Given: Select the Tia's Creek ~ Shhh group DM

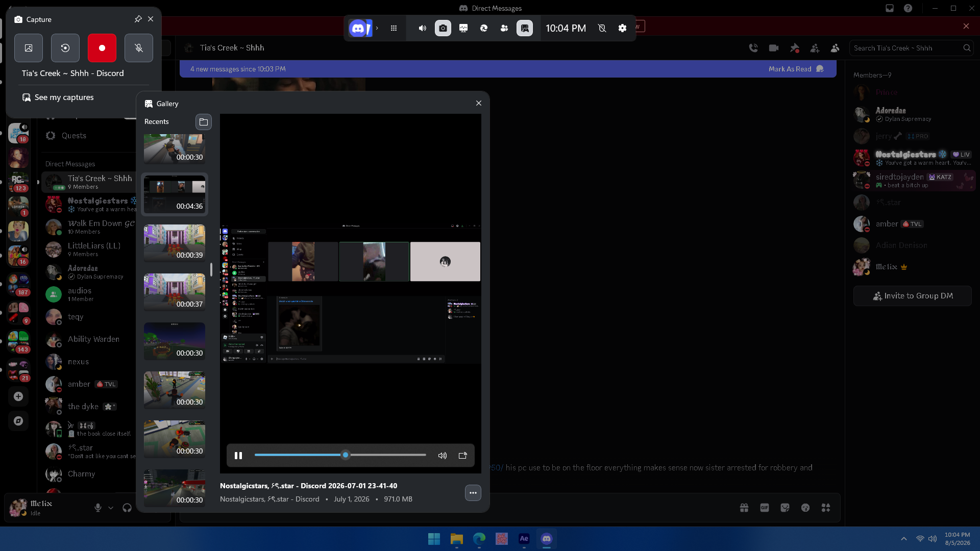Looking at the screenshot, I should (x=89, y=182).
